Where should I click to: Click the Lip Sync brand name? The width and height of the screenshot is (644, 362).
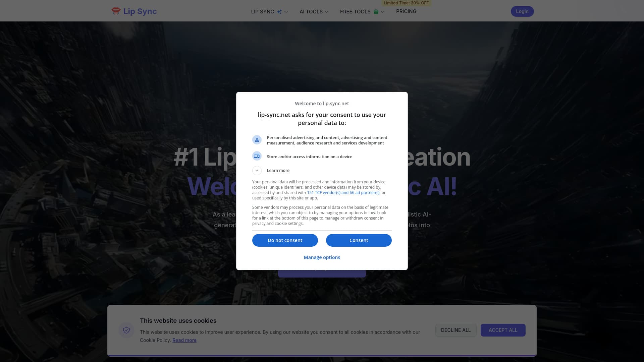[x=140, y=11]
